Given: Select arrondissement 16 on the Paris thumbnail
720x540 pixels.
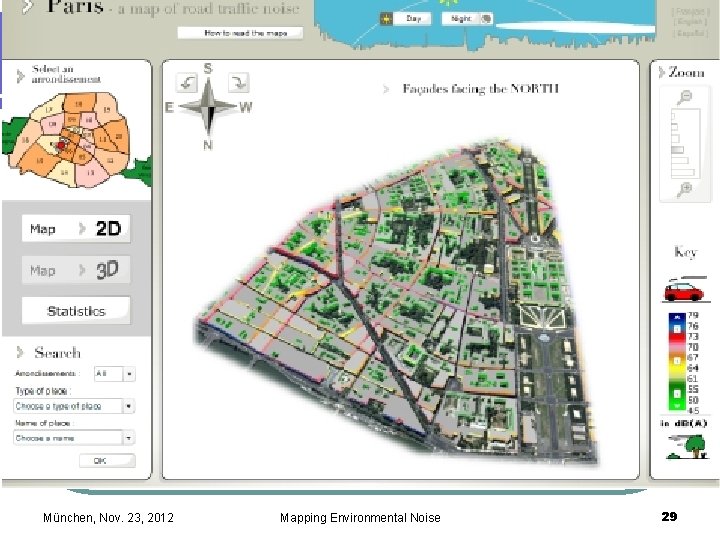Looking at the screenshot, I should pos(25,140).
